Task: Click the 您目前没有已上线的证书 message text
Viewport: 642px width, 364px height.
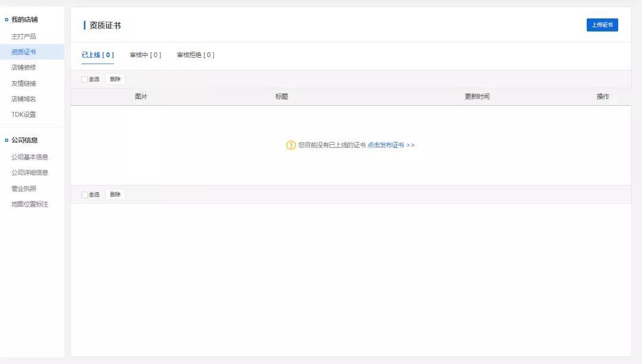Action: (x=332, y=145)
